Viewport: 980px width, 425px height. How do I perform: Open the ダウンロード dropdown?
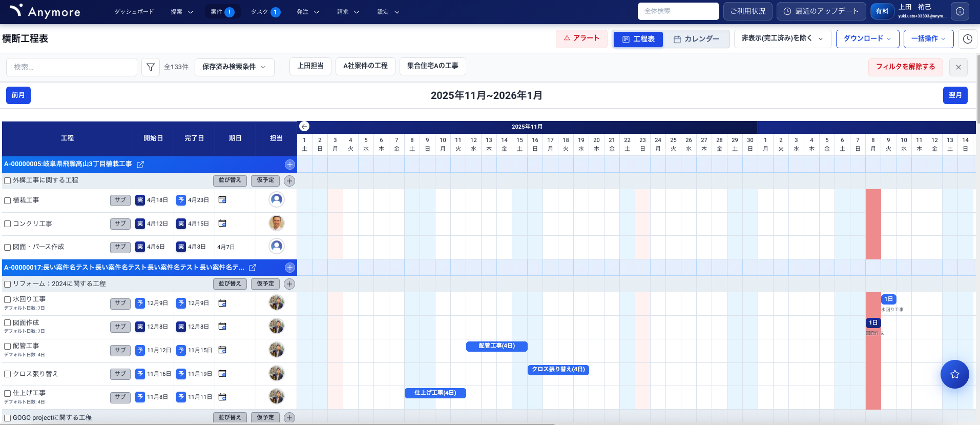(867, 38)
